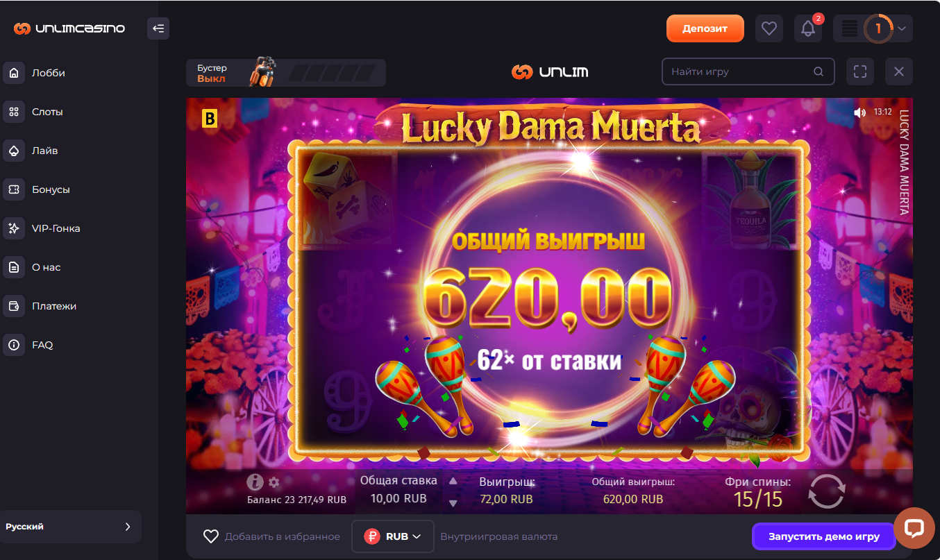Click the spin refresh button

[827, 491]
